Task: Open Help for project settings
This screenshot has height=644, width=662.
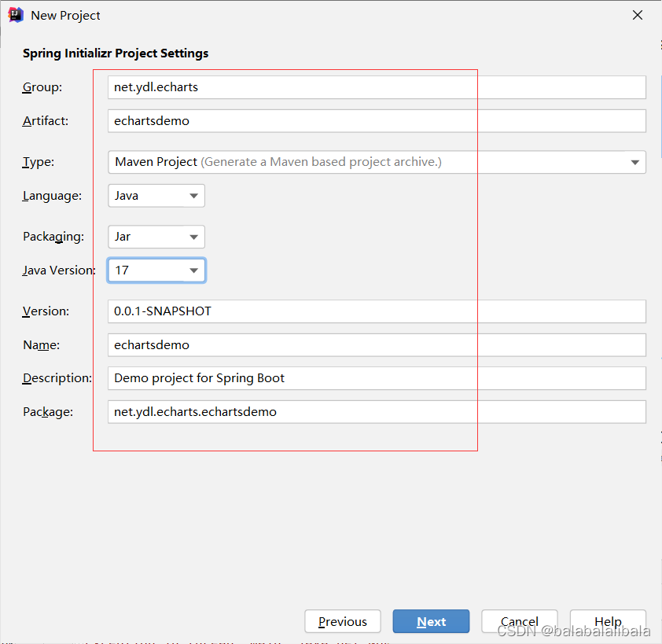Action: point(608,621)
